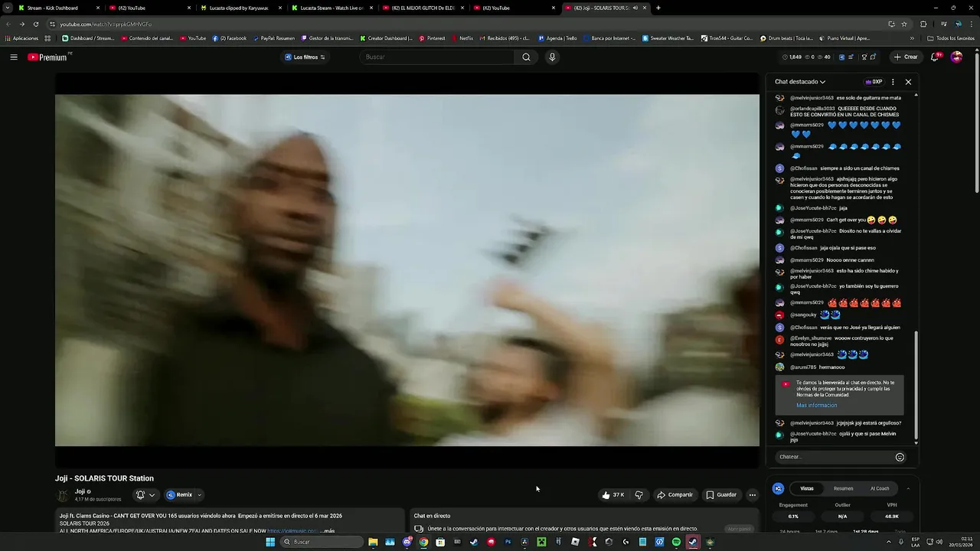Open browser extensions puzzle icon
This screenshot has width=980, height=551.
click(x=923, y=24)
